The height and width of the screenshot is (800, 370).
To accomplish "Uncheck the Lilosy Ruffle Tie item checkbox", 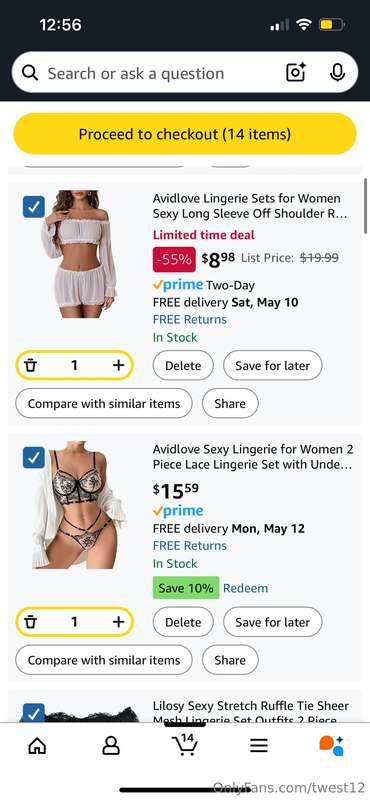I will click(34, 712).
